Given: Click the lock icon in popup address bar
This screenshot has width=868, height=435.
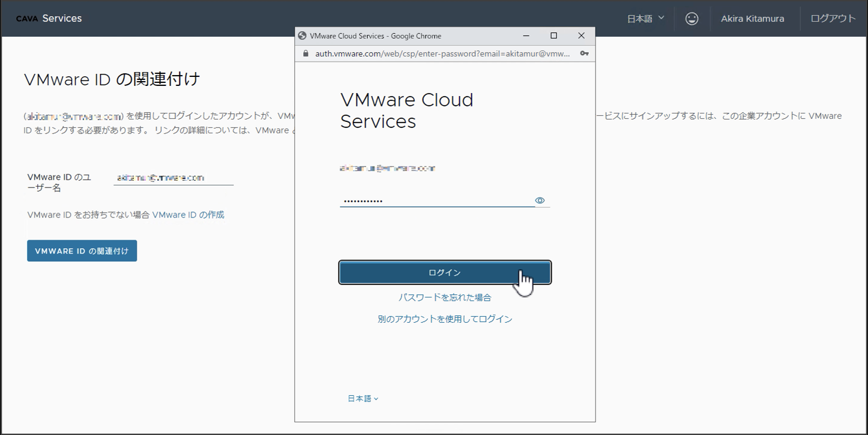Looking at the screenshot, I should (x=306, y=53).
